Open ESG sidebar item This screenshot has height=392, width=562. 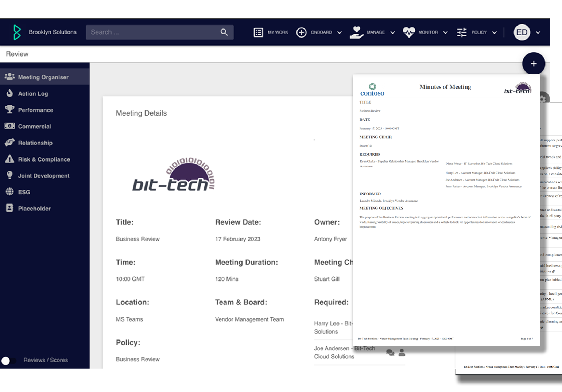pyautogui.click(x=44, y=192)
